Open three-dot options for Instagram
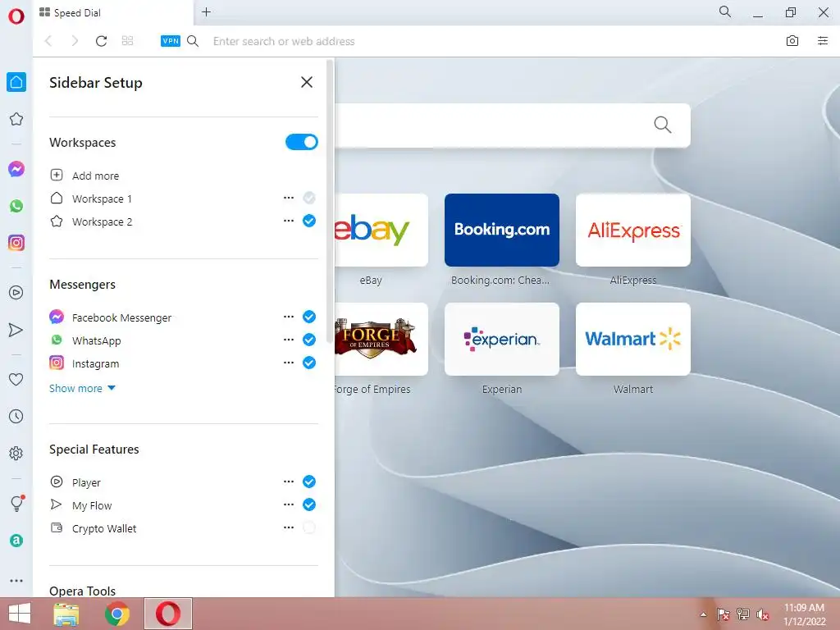Screen dimensions: 840x630 289,363
